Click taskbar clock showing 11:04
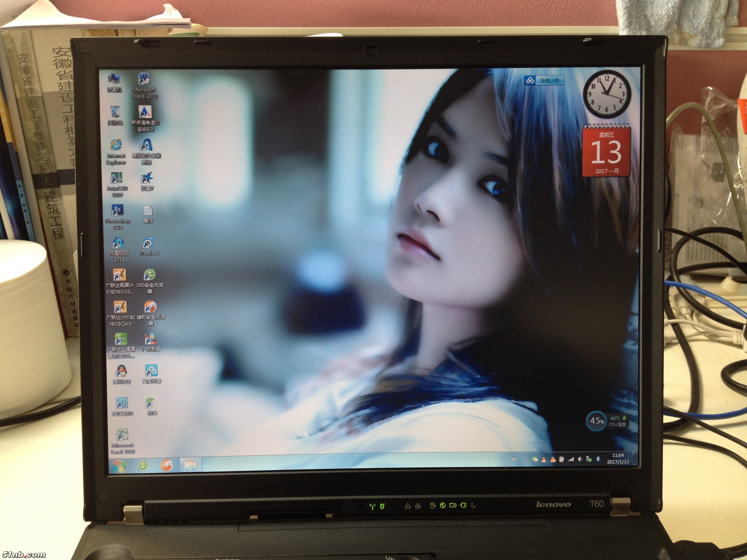747x560 pixels. [618, 458]
